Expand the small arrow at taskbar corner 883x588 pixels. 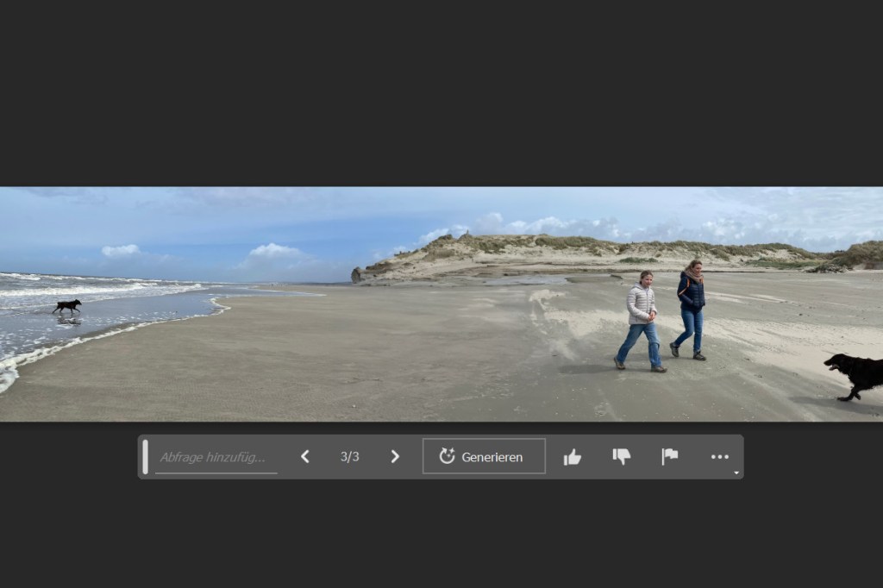click(736, 473)
